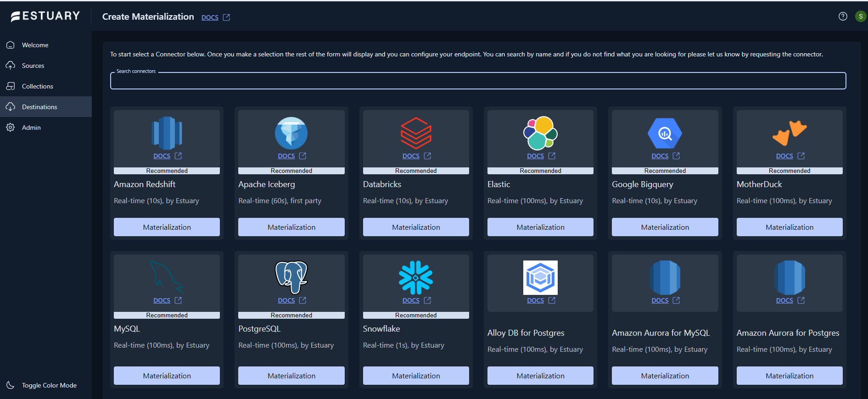Screen dimensions: 868x399
Task: Open DOCS link for Amazon Aurora for Postgres
Action: (x=784, y=300)
